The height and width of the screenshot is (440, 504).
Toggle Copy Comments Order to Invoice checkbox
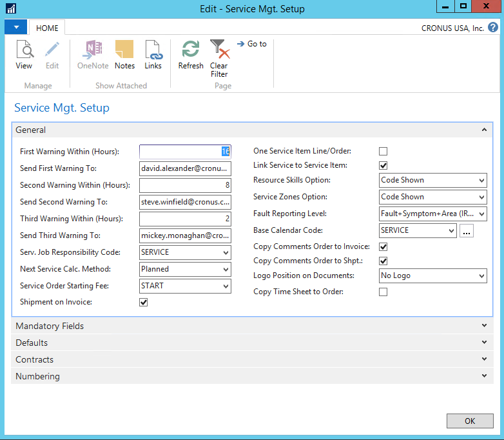point(383,247)
